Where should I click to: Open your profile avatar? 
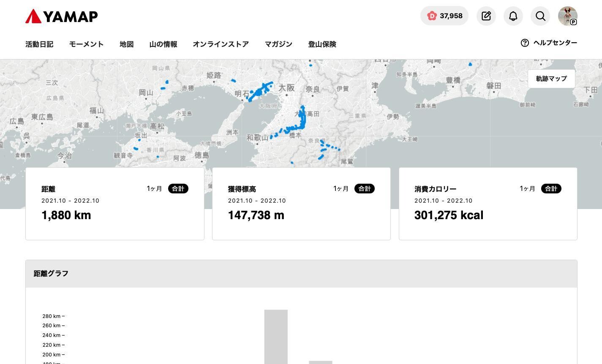[x=567, y=16]
